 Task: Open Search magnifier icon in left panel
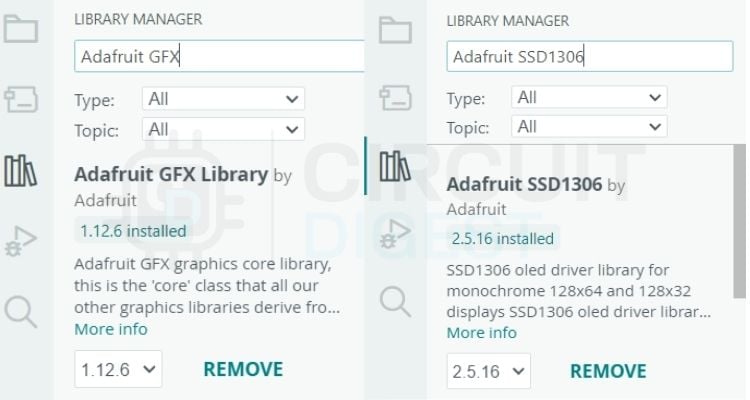coord(21,311)
